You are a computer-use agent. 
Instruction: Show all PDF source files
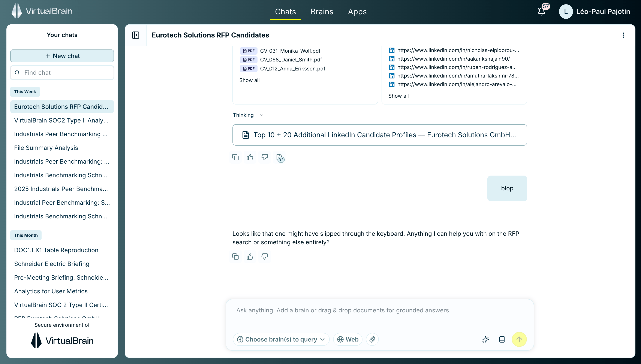(x=249, y=80)
